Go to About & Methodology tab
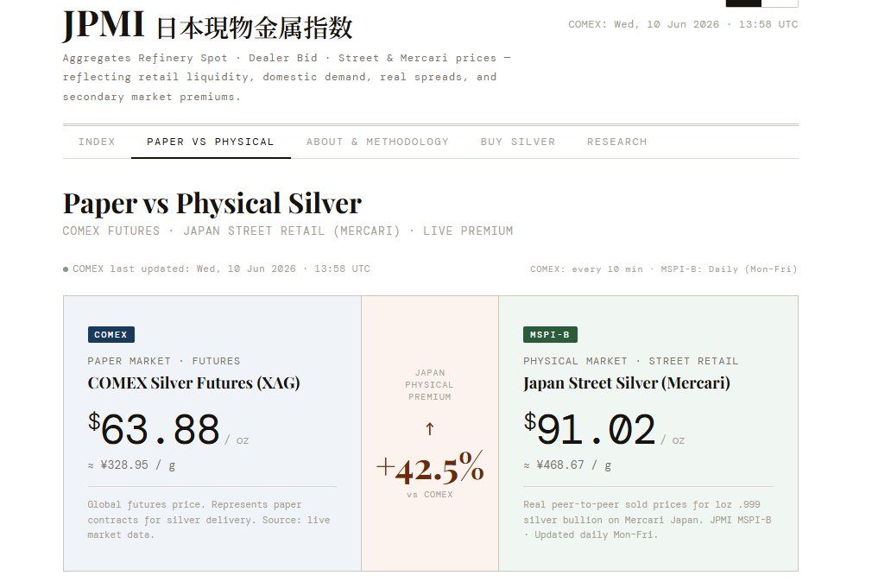This screenshot has height=588, width=891. click(x=377, y=142)
